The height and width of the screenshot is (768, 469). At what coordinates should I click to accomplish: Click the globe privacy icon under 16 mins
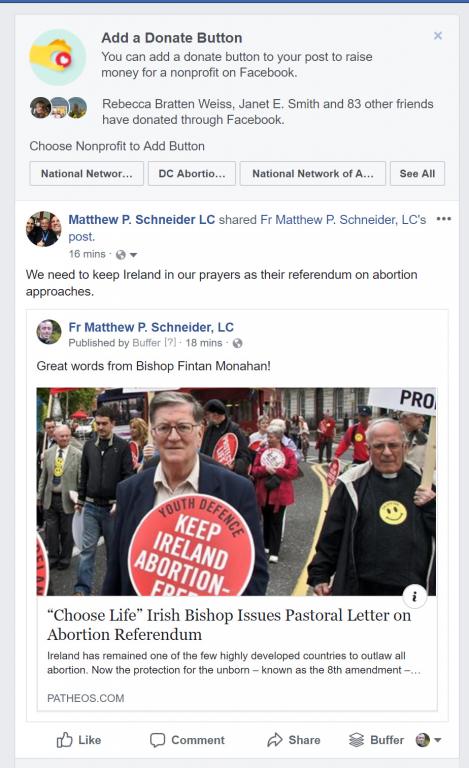120,255
